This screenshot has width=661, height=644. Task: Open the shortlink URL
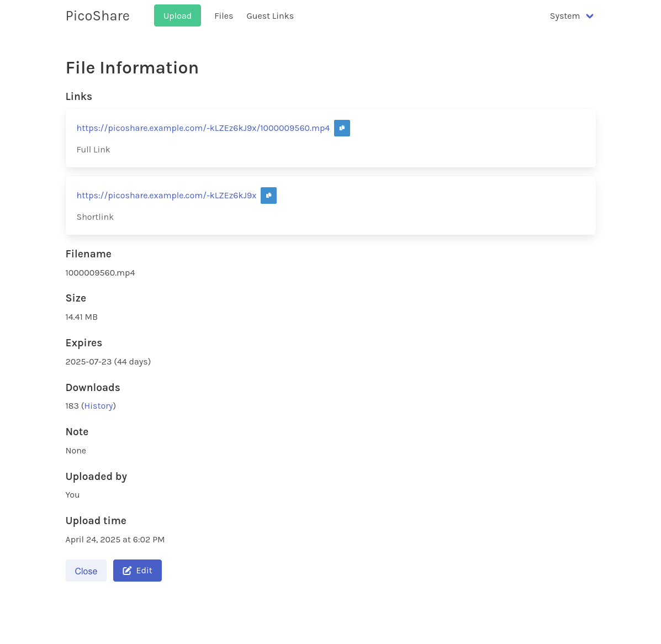(167, 196)
